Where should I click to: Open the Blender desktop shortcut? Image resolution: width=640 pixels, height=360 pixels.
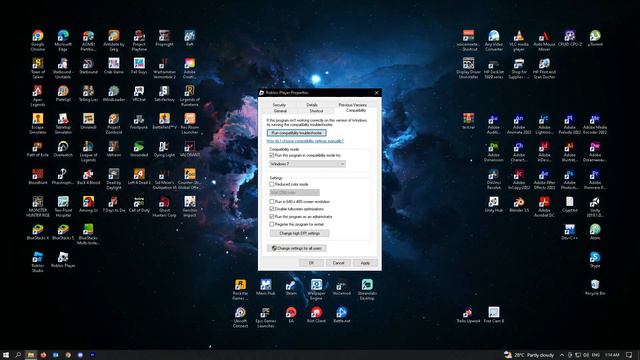(x=519, y=204)
